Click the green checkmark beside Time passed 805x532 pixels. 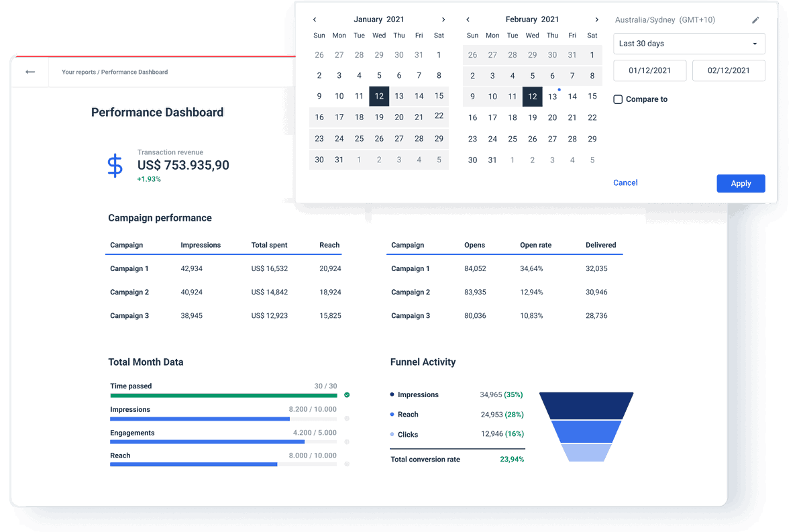(346, 394)
